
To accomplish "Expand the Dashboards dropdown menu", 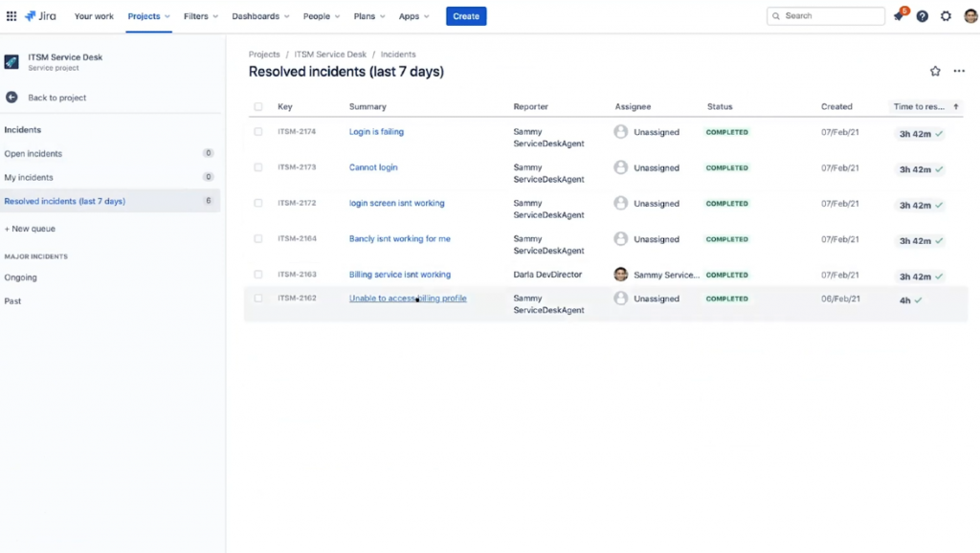I will coord(260,16).
